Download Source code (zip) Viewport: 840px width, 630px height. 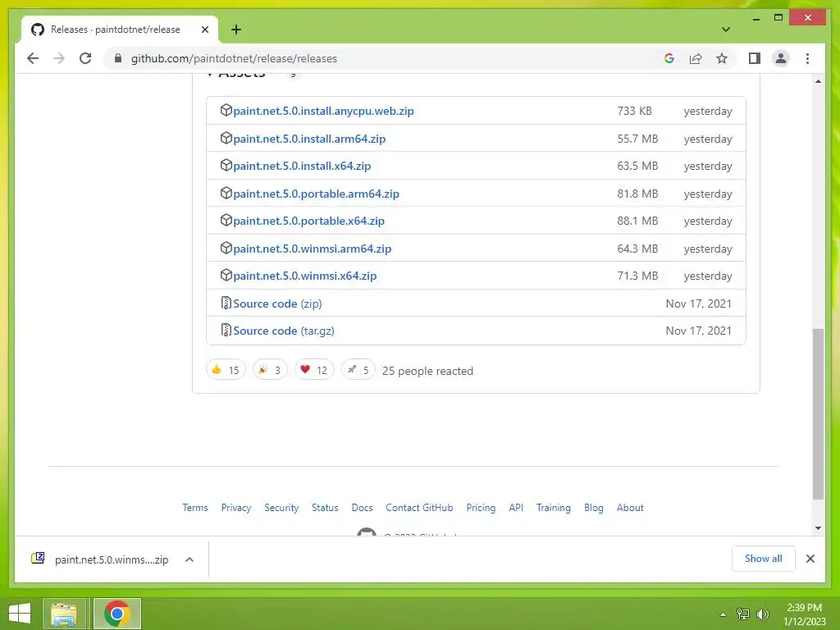pos(277,304)
